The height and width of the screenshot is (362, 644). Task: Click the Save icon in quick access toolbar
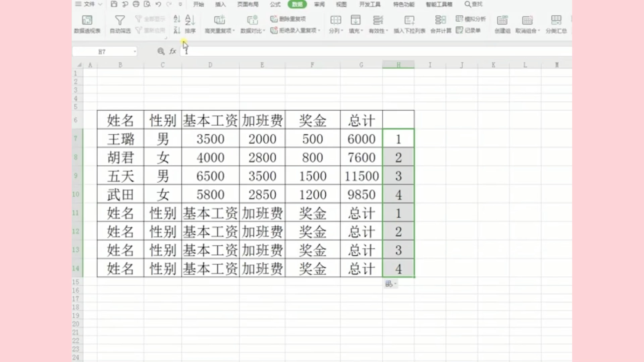click(x=114, y=4)
